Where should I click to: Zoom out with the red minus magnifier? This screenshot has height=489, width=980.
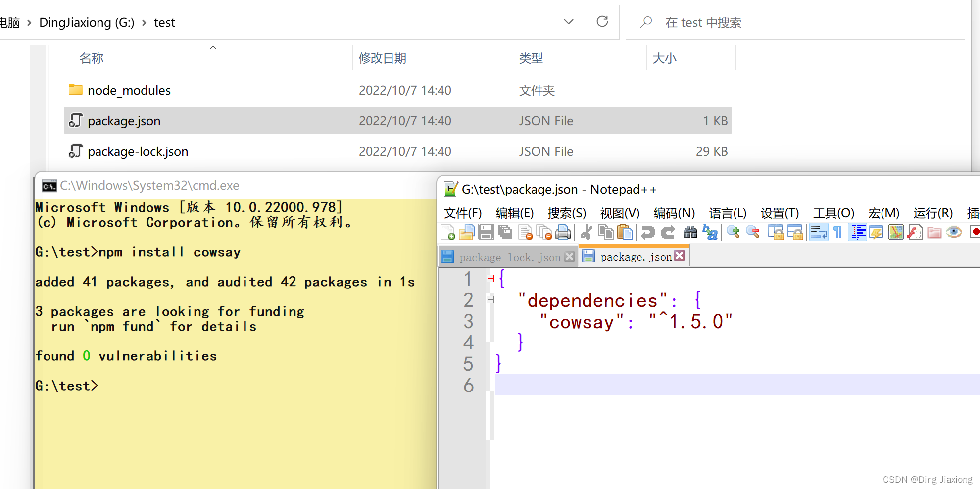tap(752, 232)
